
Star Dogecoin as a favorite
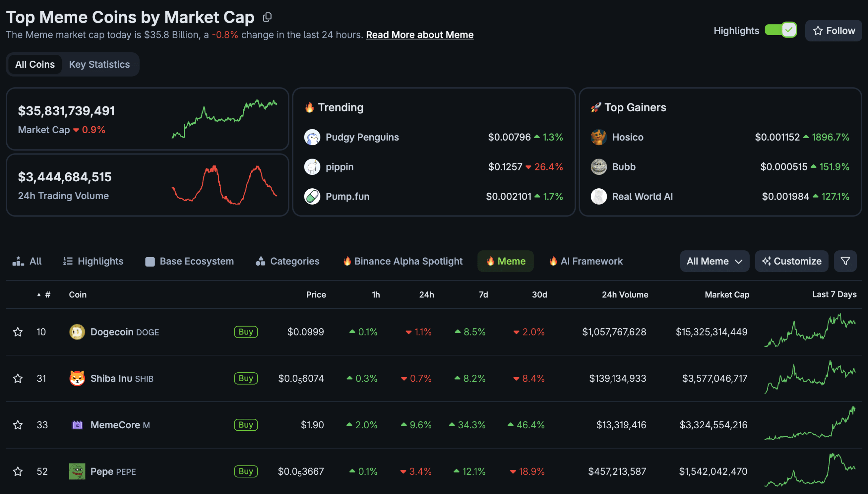pos(18,331)
